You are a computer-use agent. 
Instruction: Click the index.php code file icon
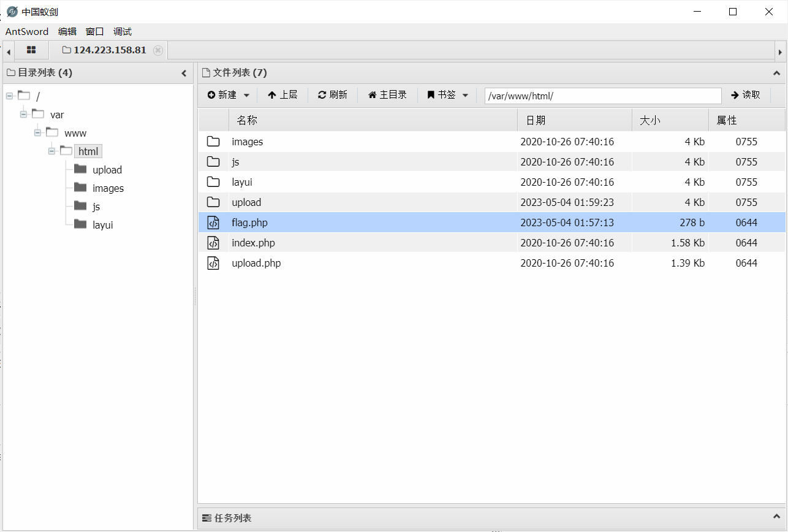213,243
